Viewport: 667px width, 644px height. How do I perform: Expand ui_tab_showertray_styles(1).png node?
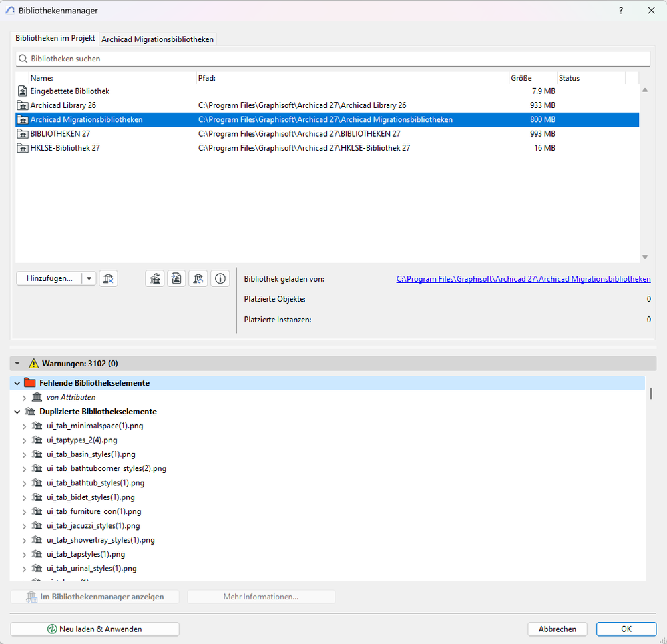pyautogui.click(x=24, y=540)
